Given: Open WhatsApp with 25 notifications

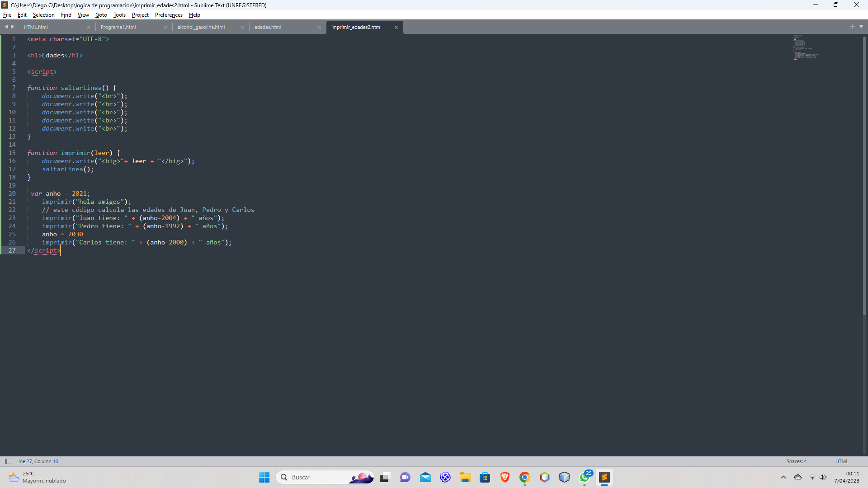Looking at the screenshot, I should tap(585, 477).
